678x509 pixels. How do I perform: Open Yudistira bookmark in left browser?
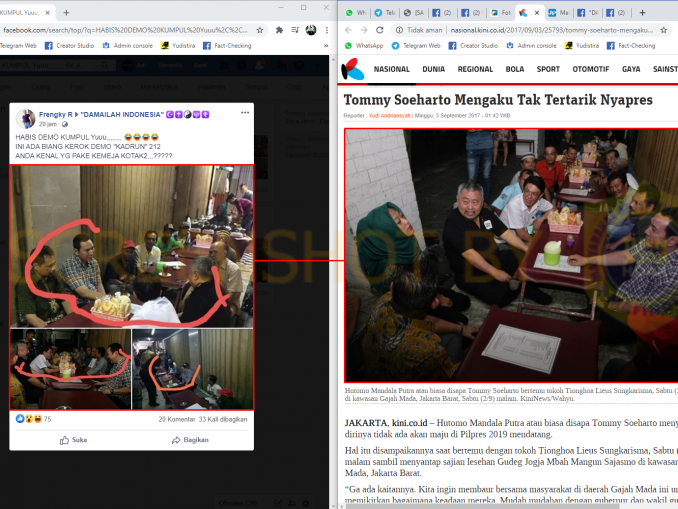click(178, 45)
